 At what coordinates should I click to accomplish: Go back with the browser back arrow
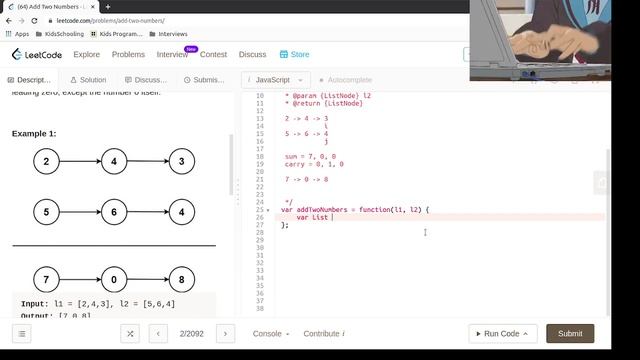click(9, 20)
